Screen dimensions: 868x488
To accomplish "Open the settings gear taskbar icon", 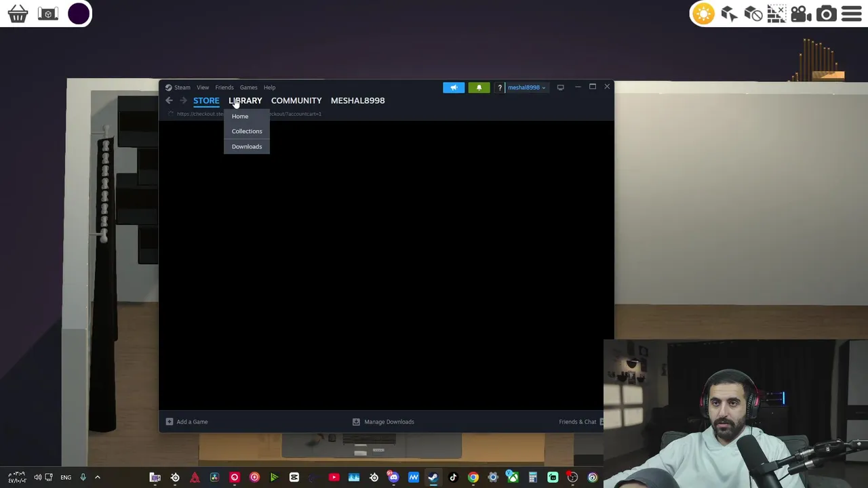I will click(x=493, y=478).
